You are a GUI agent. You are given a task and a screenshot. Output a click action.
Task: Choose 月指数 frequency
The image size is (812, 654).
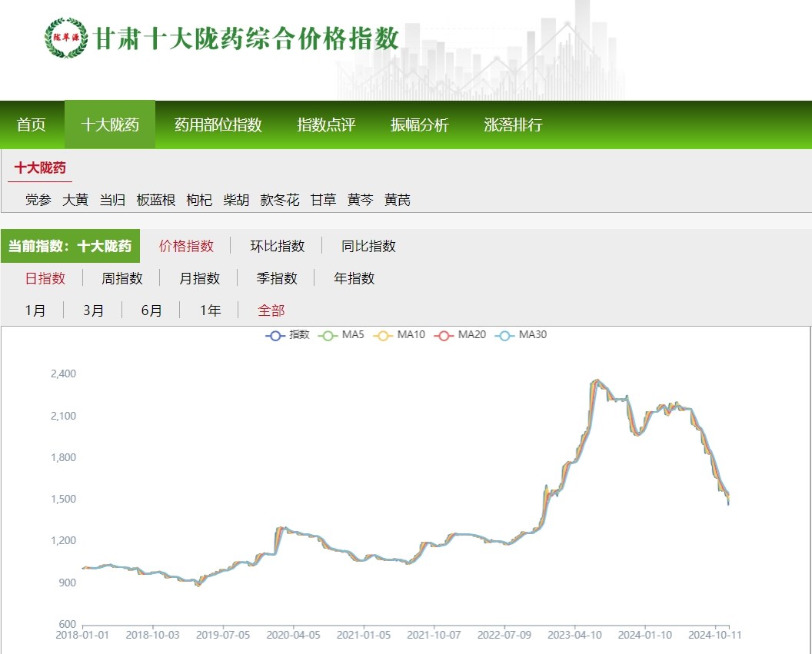pyautogui.click(x=199, y=278)
